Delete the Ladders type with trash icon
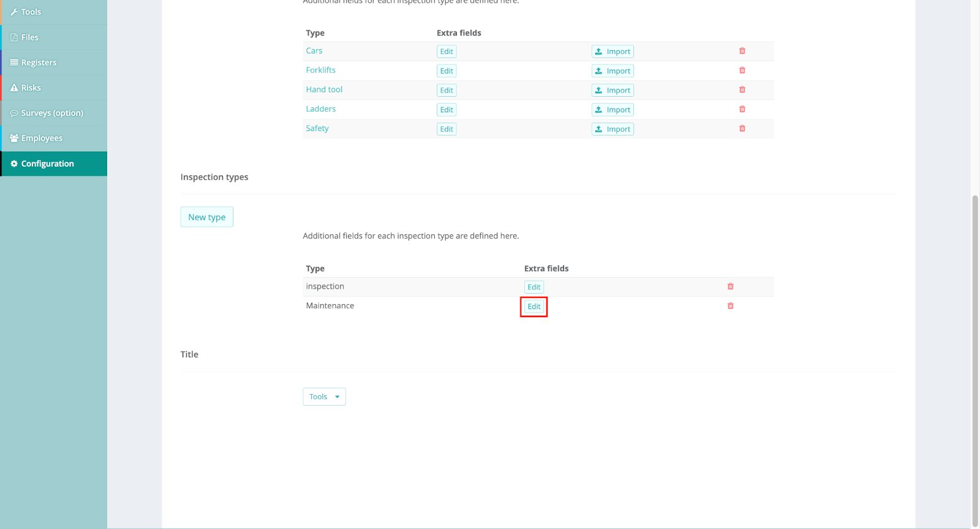The height and width of the screenshot is (529, 980). coord(742,109)
